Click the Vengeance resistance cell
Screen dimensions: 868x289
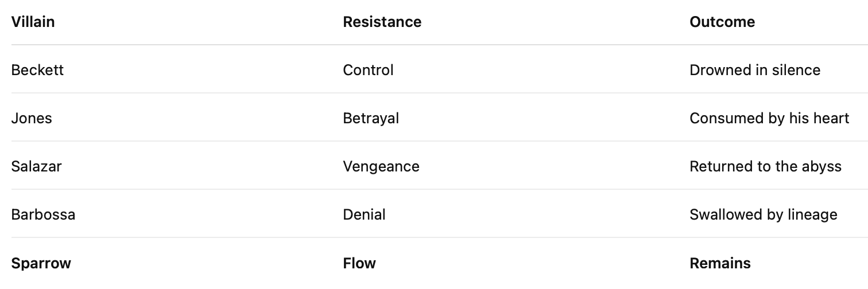[381, 166]
